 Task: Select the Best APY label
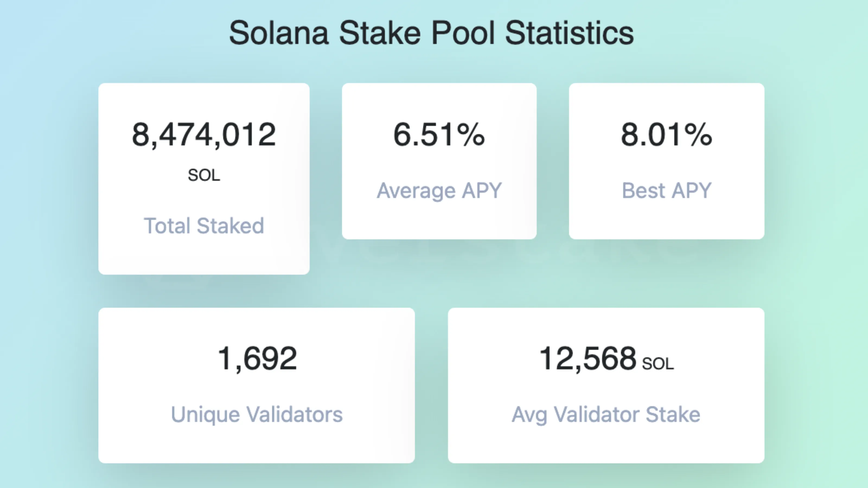(666, 190)
